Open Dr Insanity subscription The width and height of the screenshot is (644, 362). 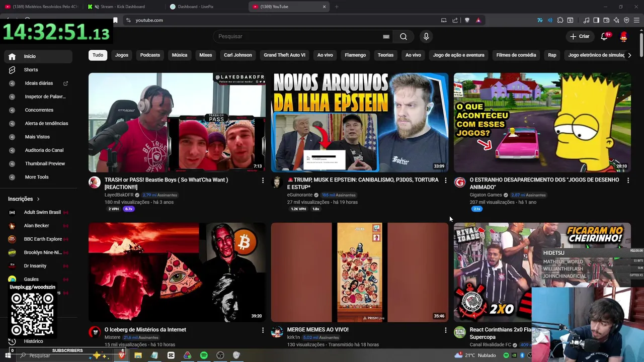click(x=38, y=266)
